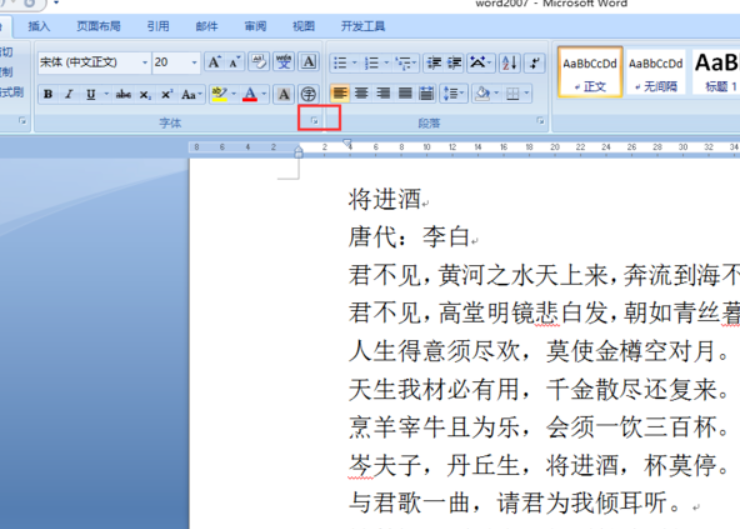740x529 pixels.
Task: Open the Paragraph dialog box launcher
Action: 540,121
